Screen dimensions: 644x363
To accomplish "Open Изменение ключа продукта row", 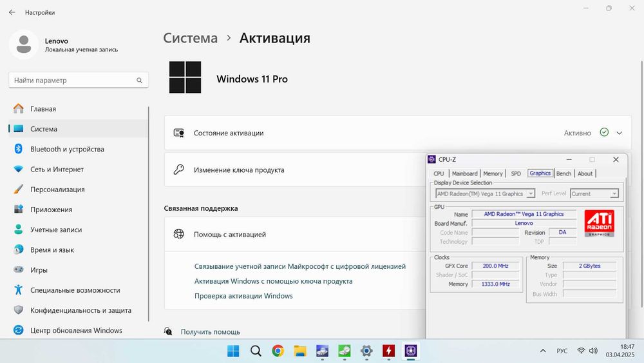I will coord(295,170).
